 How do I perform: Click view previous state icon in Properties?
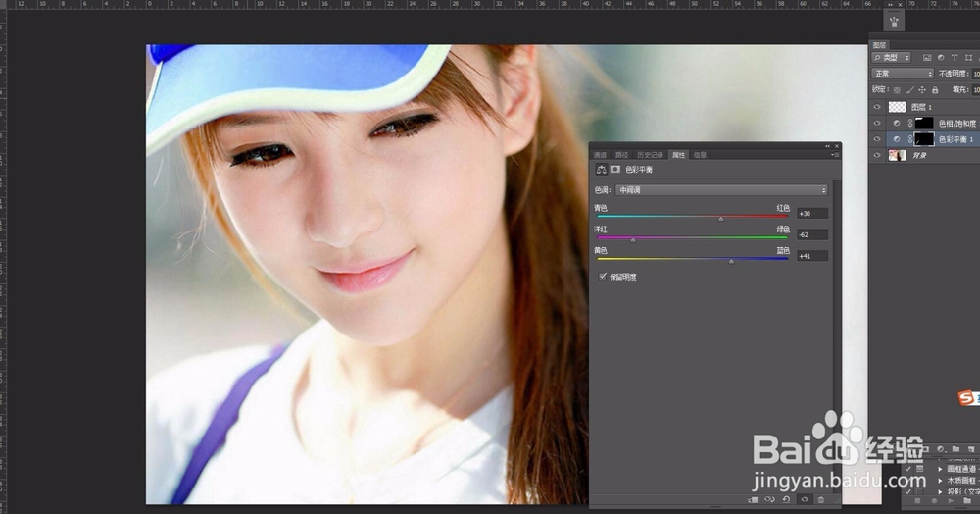tap(770, 499)
